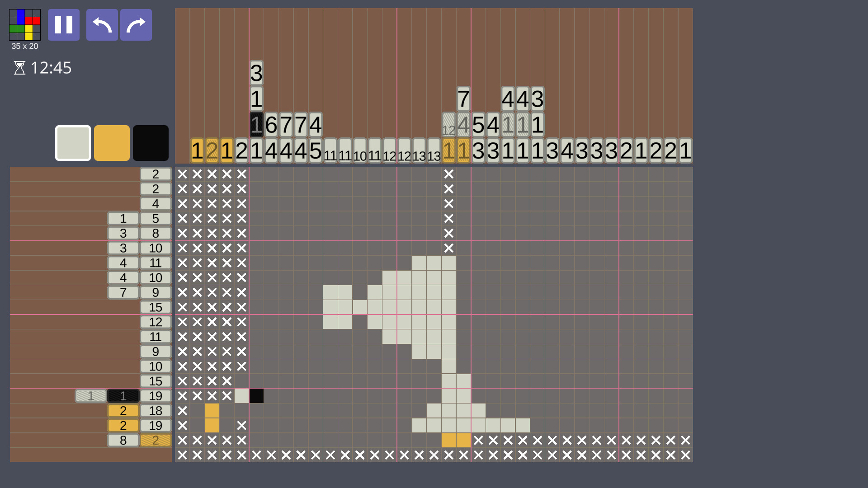Image resolution: width=868 pixels, height=488 pixels.
Task: Select the cream paint color swatch
Action: pos(72,143)
